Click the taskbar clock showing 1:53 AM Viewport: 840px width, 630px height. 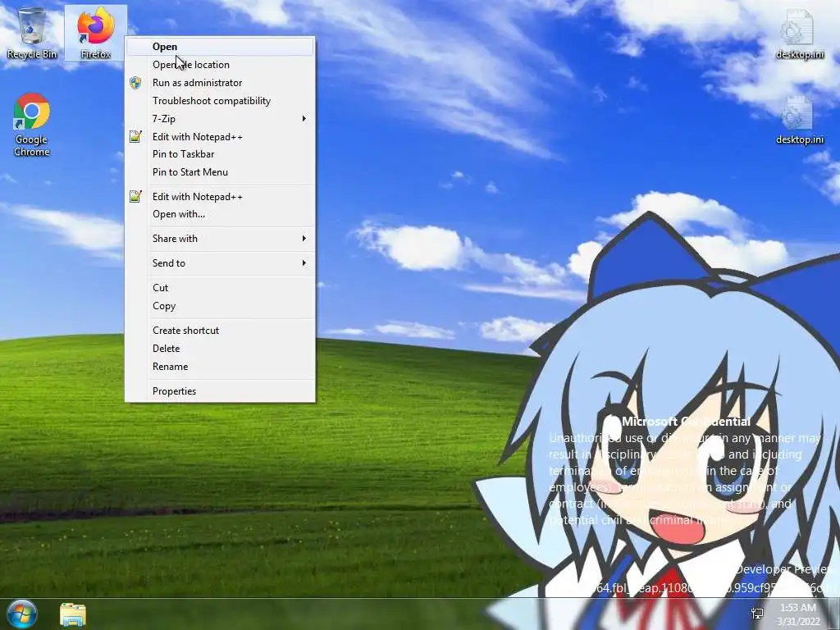coord(798,614)
